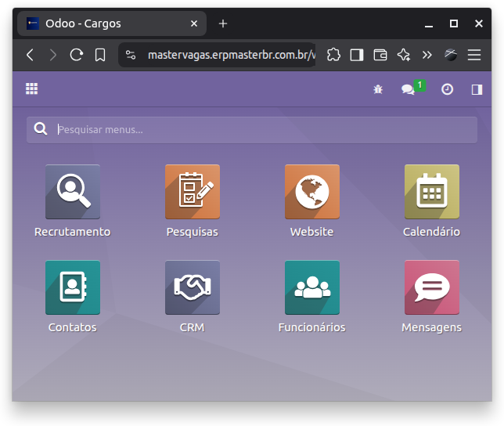Toggle the Odoo side panel icon
The width and height of the screenshot is (504, 426).
pyautogui.click(x=477, y=89)
